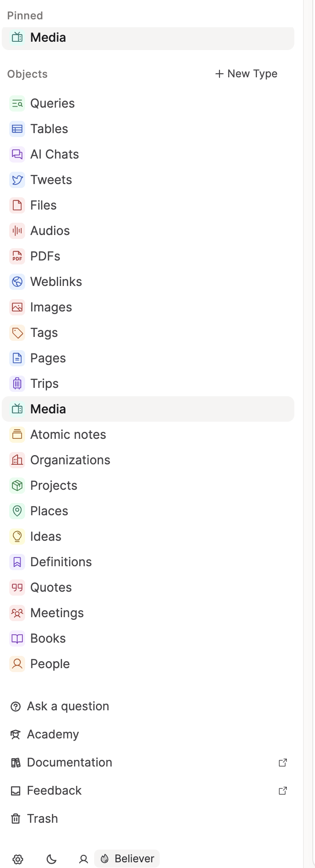Screen dimensions: 315x868
Task: Open the Tweets bird icon
Action: coord(17,180)
